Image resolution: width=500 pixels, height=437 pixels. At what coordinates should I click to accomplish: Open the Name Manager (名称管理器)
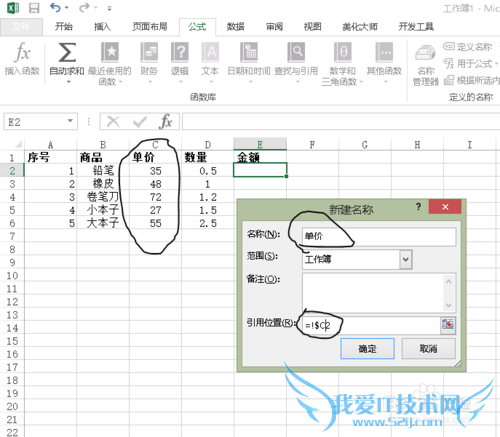click(426, 65)
